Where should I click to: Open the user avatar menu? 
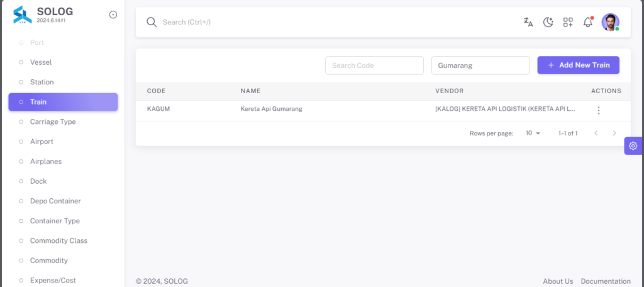coord(610,22)
